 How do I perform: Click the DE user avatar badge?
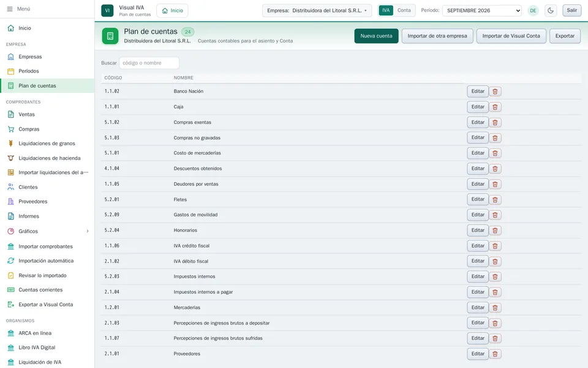[x=533, y=10]
